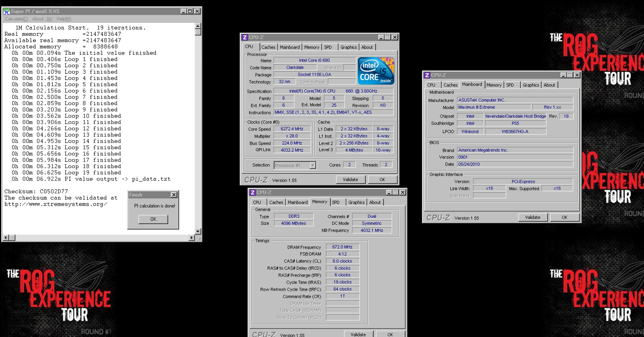This screenshot has width=644, height=337.
Task: Click the CAS# Latency value 6.0 clocks
Action: click(343, 261)
